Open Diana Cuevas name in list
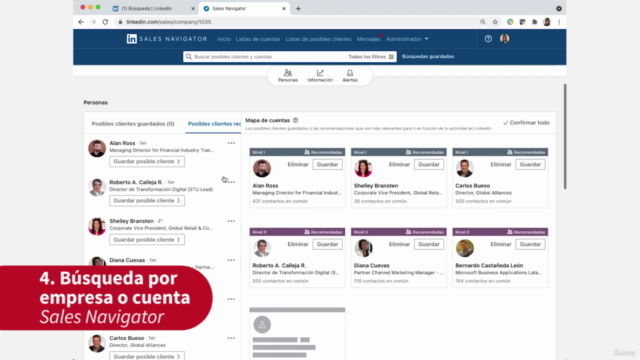 [x=127, y=260]
